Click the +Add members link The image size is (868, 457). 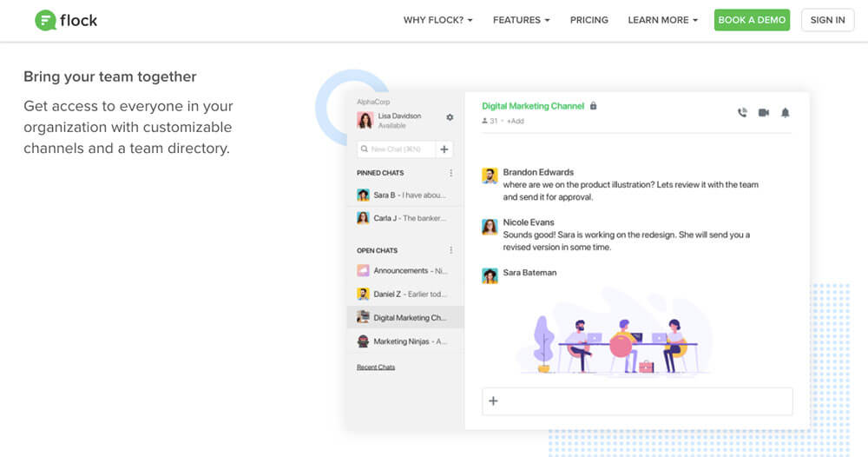[516, 121]
